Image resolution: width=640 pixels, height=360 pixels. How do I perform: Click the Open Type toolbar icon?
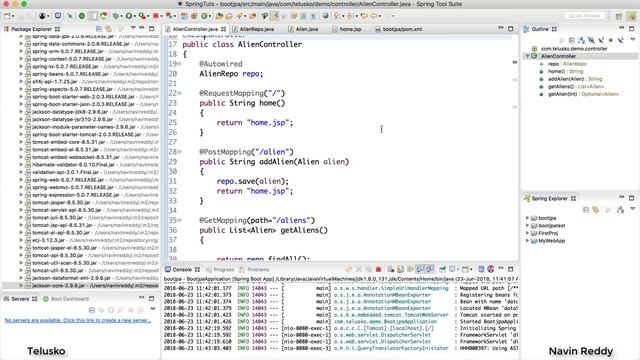(x=219, y=16)
